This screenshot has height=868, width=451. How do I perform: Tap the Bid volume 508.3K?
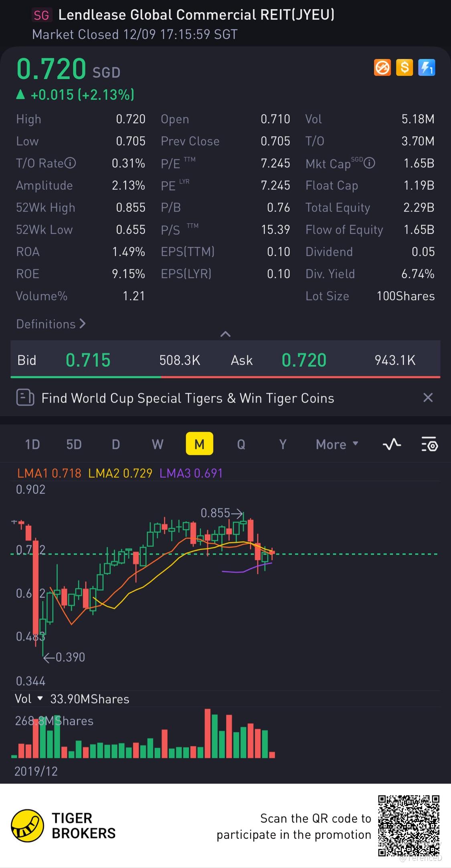click(x=180, y=360)
